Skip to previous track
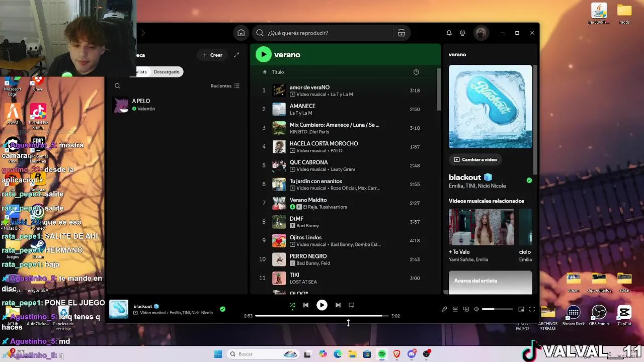 pos(306,305)
